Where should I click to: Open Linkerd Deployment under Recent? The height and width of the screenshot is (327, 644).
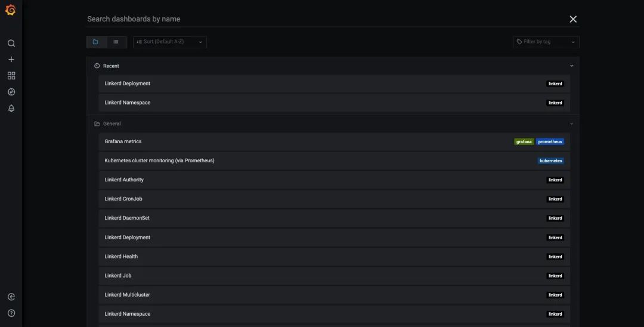[335, 84]
